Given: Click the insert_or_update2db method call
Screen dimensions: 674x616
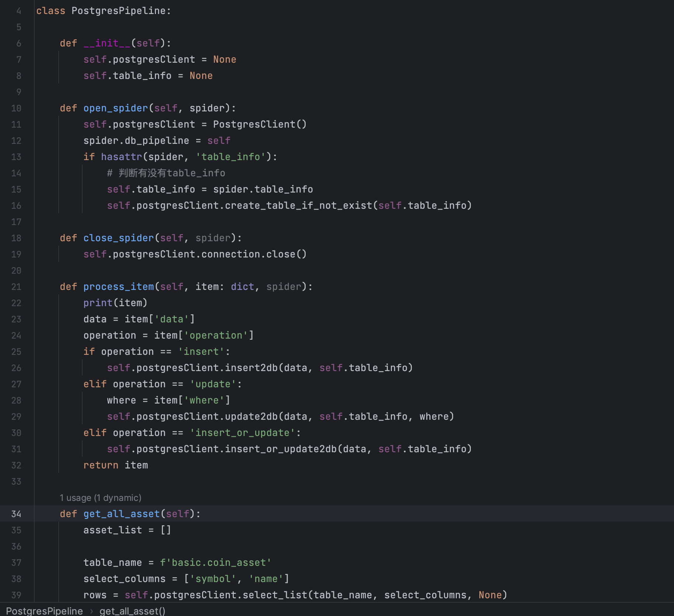Looking at the screenshot, I should click(281, 449).
